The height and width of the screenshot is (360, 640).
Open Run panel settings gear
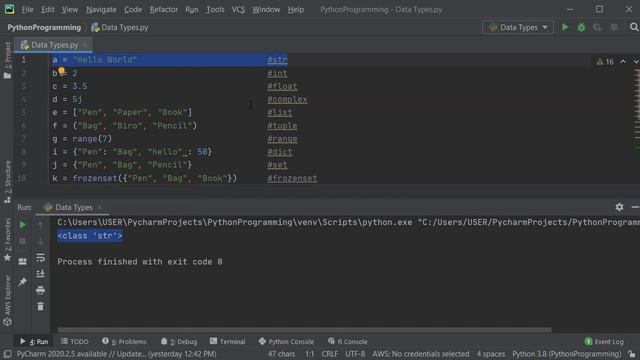coord(619,207)
